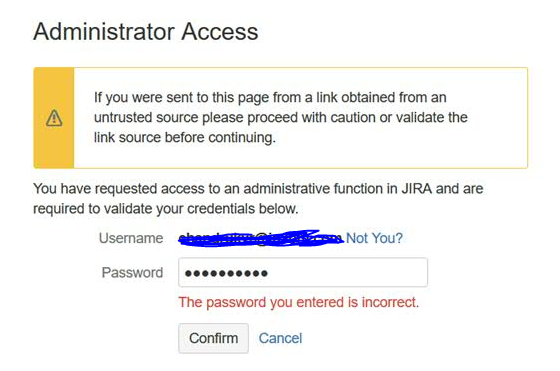The image size is (560, 371).
Task: Click the 'validate your credentials below' line
Action: pyautogui.click(x=166, y=209)
